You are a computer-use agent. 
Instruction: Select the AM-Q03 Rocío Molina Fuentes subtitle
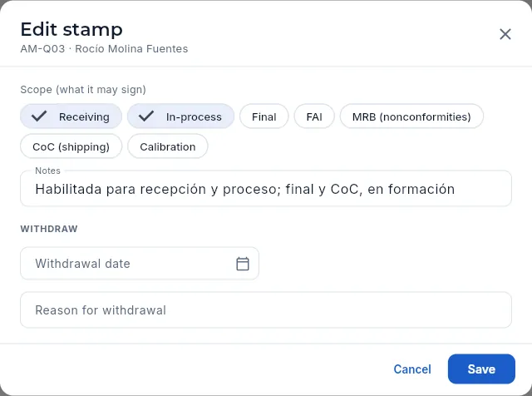(104, 49)
